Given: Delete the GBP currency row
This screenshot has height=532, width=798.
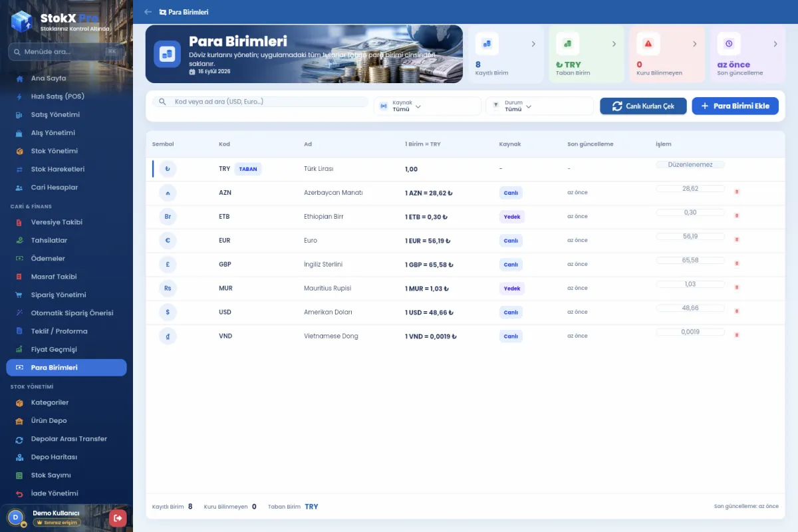Looking at the screenshot, I should [737, 263].
